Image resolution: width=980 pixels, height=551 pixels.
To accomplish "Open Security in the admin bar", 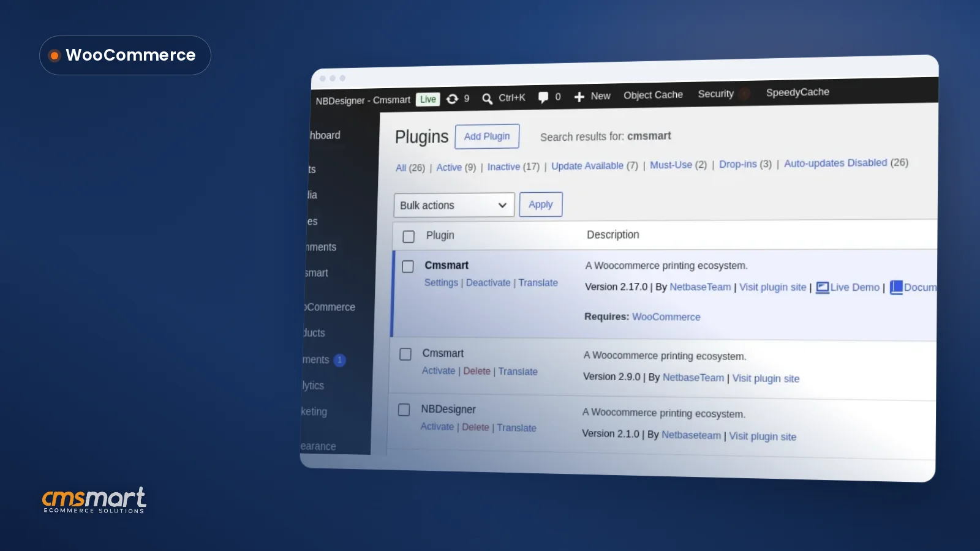I will click(715, 94).
